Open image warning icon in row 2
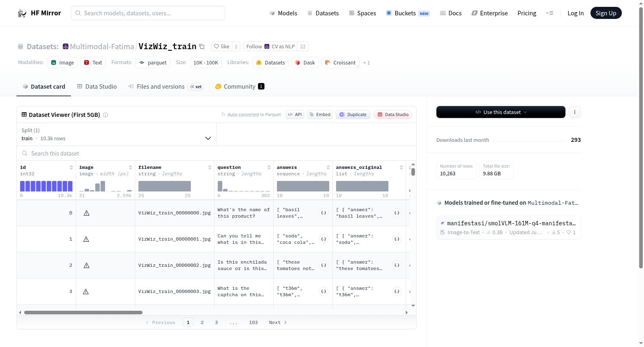Screen dimensions: 644x347 tap(87, 266)
